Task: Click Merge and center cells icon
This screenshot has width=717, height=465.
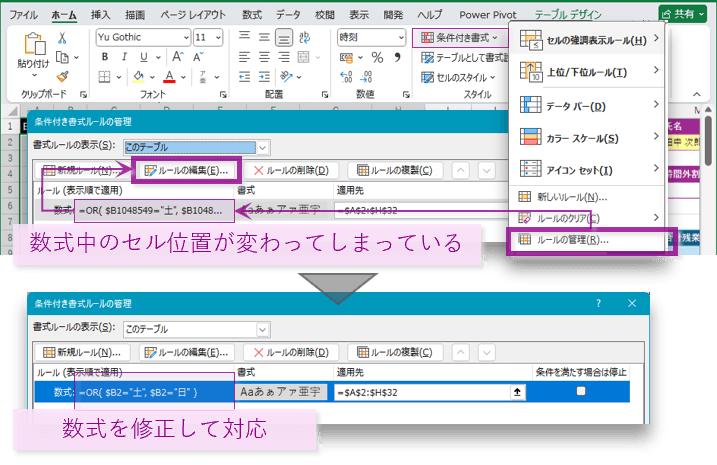Action: click(304, 57)
